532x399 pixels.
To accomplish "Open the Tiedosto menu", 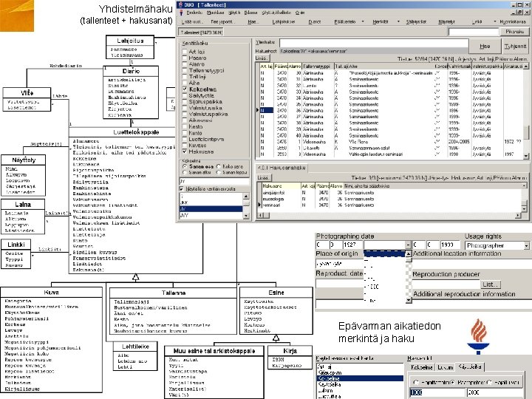I will point(194,13).
